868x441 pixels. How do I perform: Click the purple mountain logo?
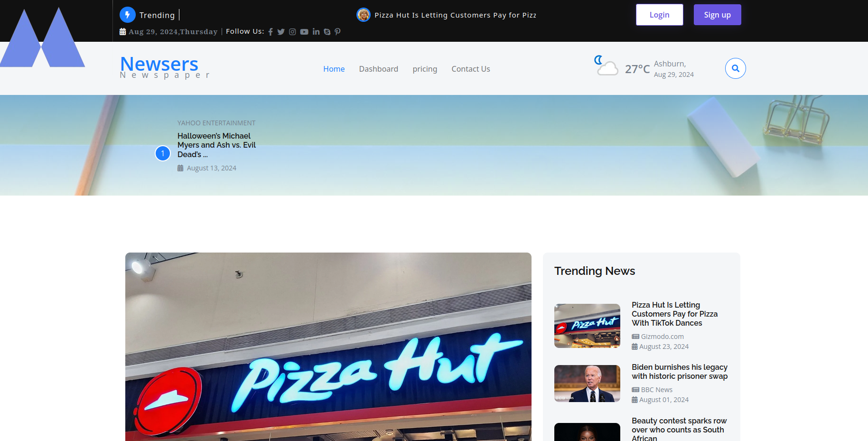tap(42, 38)
